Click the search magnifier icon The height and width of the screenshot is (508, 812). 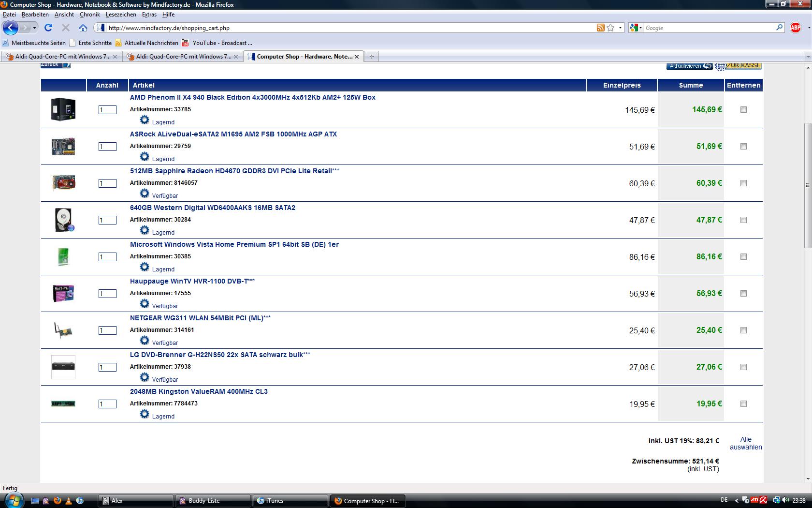[x=779, y=28]
